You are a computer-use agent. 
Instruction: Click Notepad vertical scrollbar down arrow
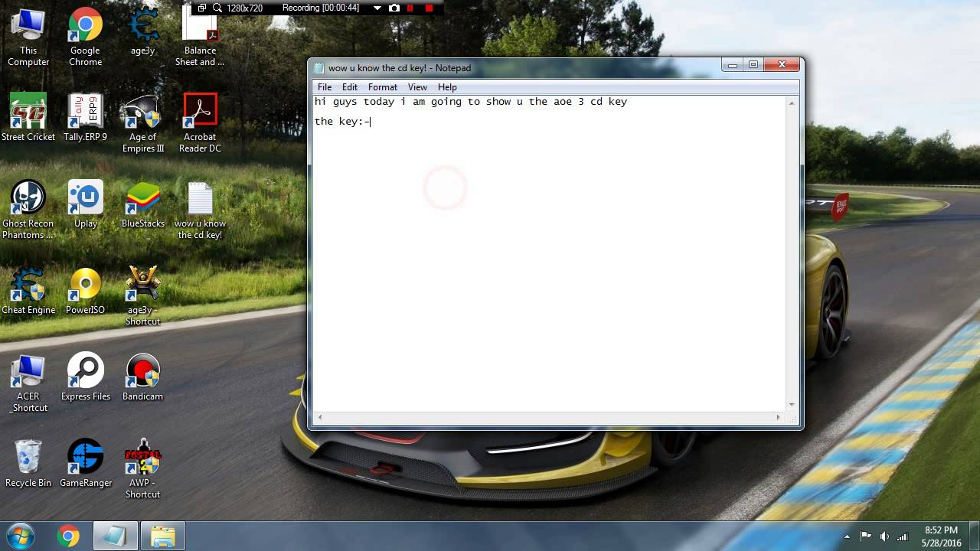(792, 405)
